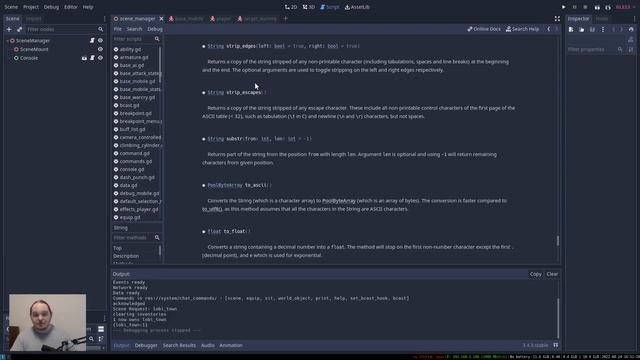The height and width of the screenshot is (360, 640).
Task: Jump to Description in methods list
Action: pos(126,256)
